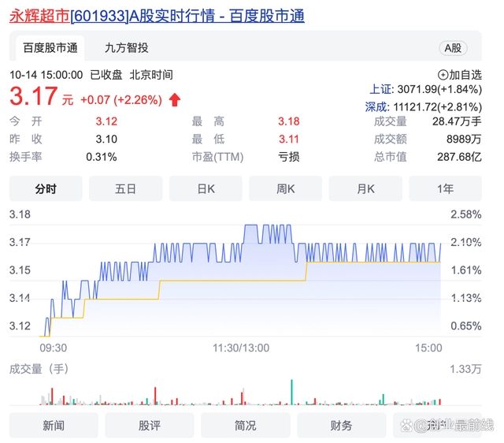Open the 股评 section button
Viewport: 504px width, 443px height.
coord(150,426)
